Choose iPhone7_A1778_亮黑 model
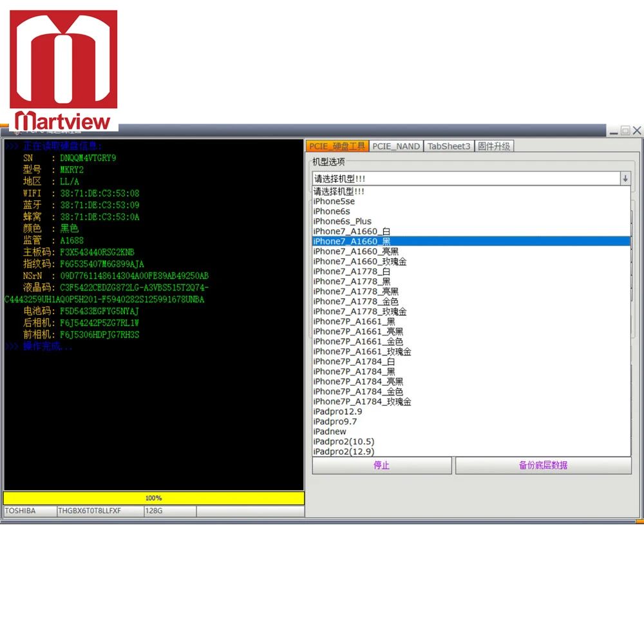 (471, 291)
